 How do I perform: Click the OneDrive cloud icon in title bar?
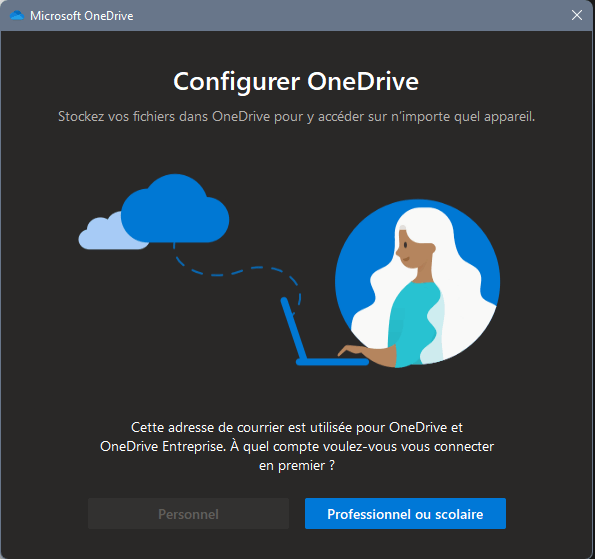(x=17, y=16)
